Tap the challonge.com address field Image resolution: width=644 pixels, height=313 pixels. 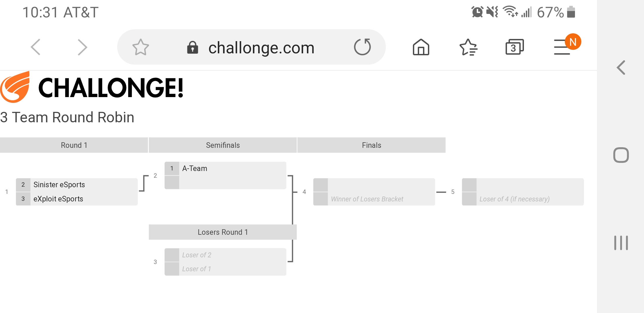point(251,47)
